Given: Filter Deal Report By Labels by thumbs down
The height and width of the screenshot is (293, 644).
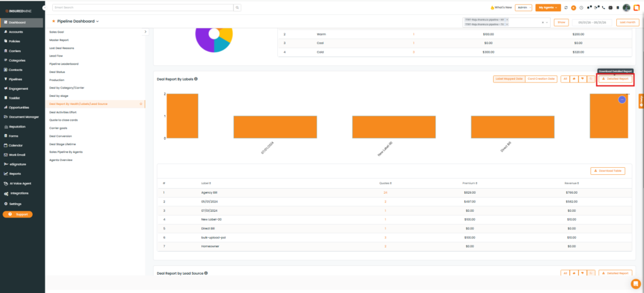Looking at the screenshot, I should click(x=582, y=79).
